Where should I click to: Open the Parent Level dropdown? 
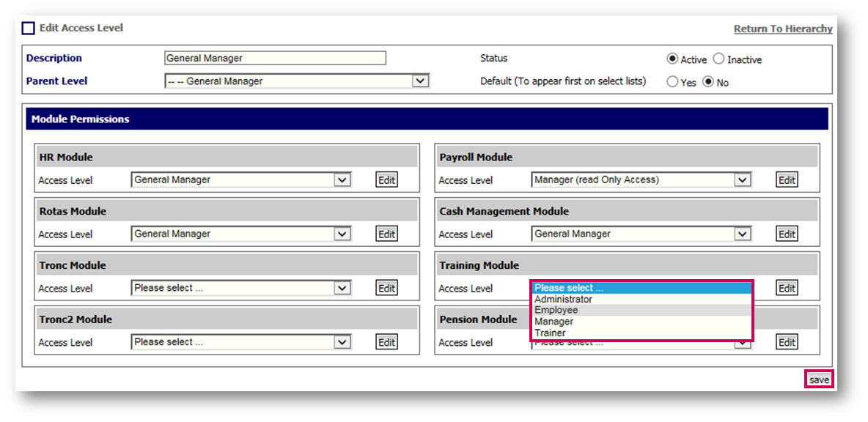tap(420, 81)
